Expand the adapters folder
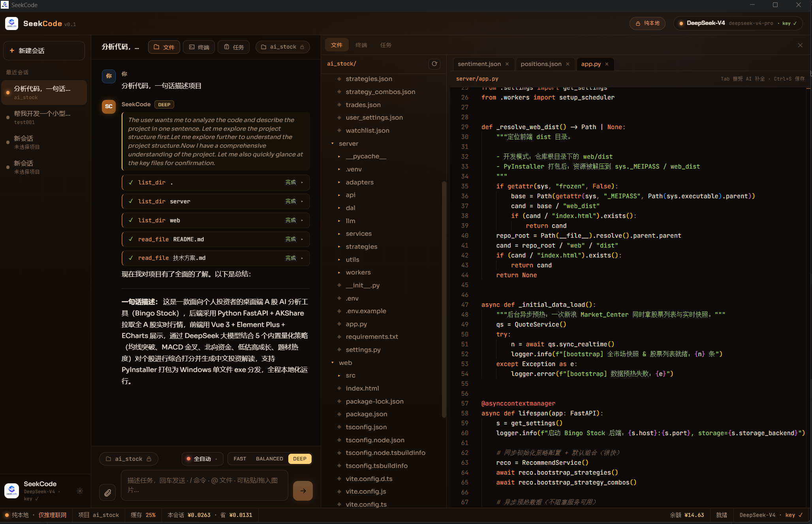Viewport: 812px width, 524px height. coord(339,182)
